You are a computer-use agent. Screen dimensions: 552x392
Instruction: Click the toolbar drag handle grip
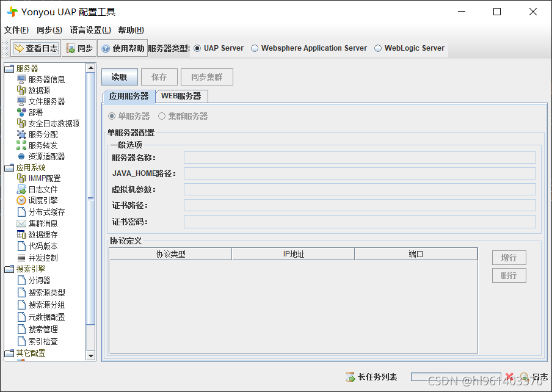[5, 48]
